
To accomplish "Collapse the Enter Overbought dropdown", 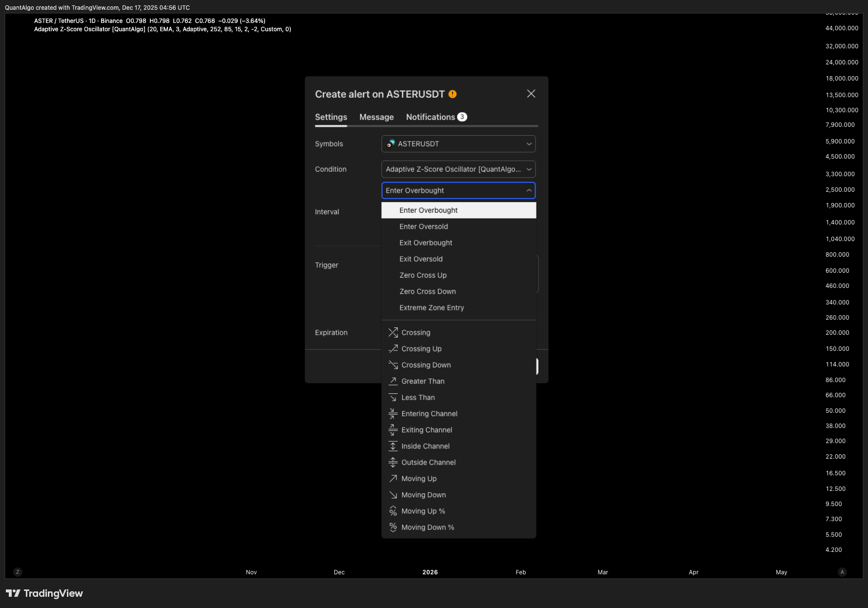I will (458, 190).
